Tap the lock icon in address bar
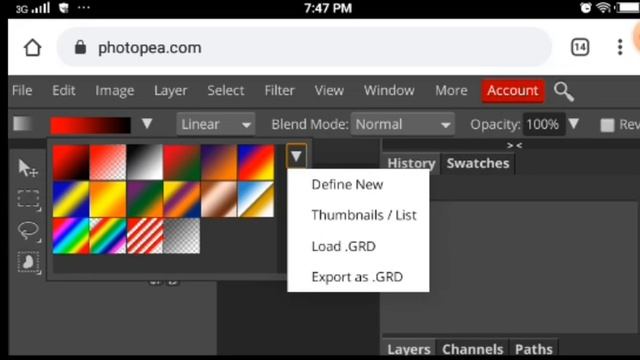This screenshot has height=360, width=640. [x=80, y=47]
